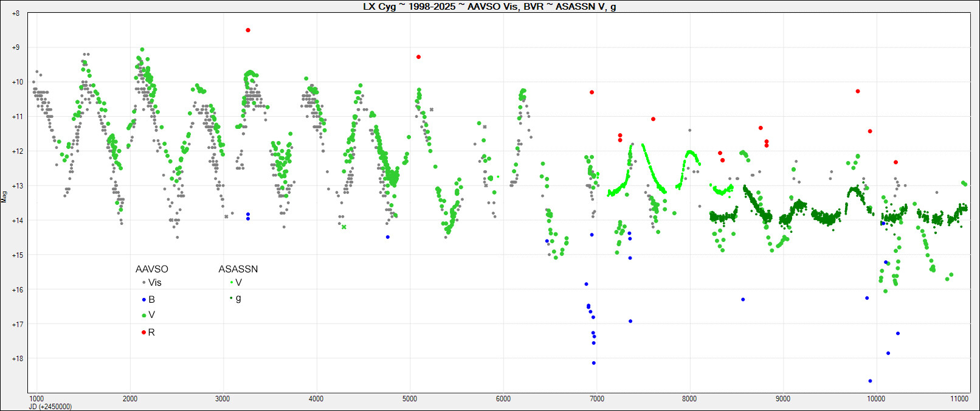This screenshot has height=411, width=980.
Task: Click the blue B legend marker
Action: point(143,300)
